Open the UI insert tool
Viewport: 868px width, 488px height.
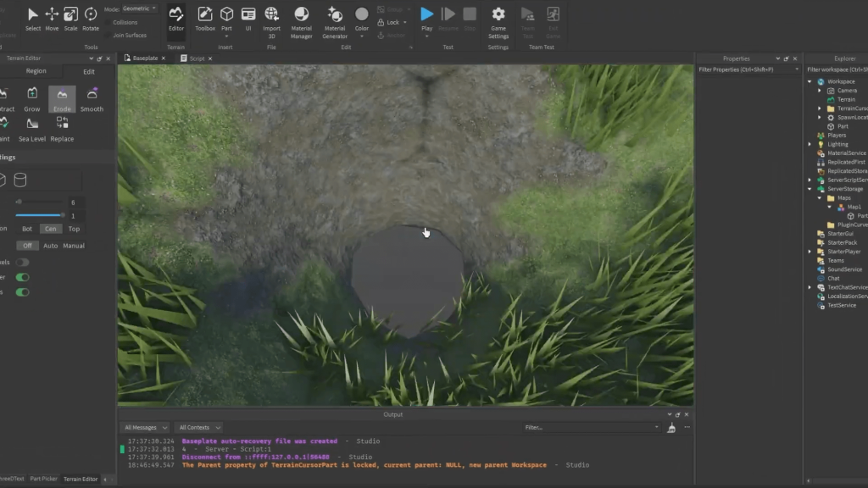pyautogui.click(x=248, y=19)
